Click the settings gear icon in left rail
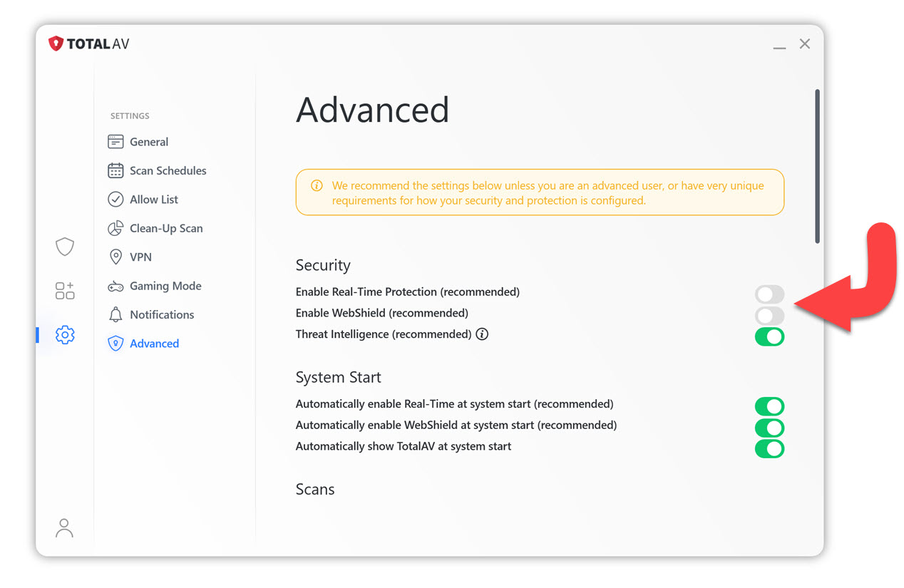Screen dimensions: 904x588 (65, 334)
